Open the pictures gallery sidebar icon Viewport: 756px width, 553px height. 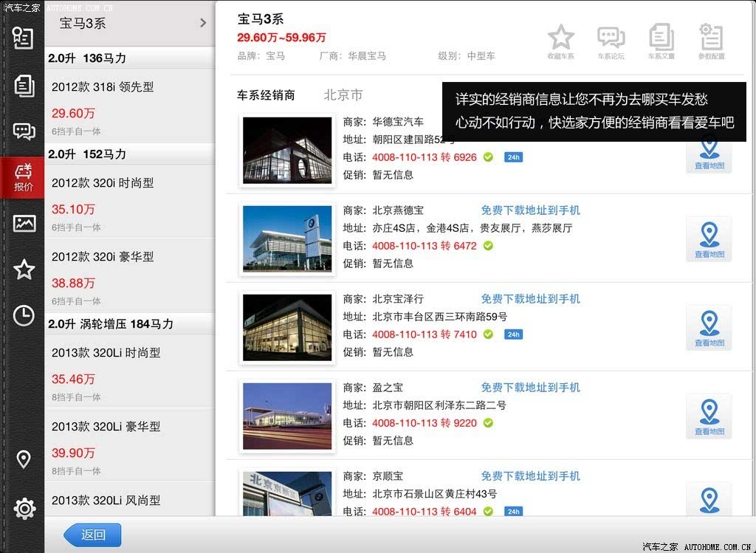click(24, 223)
